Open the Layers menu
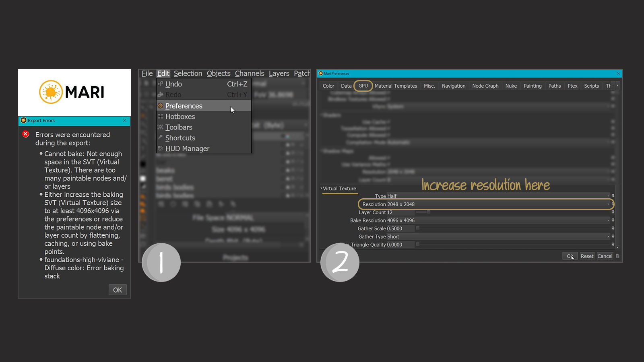This screenshot has height=362, width=644. [x=279, y=73]
